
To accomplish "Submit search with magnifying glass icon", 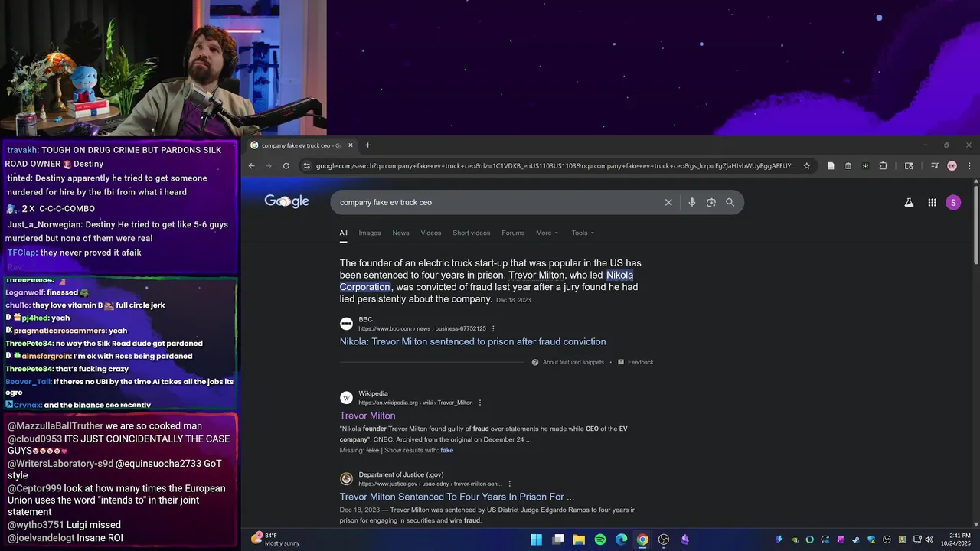I will pos(730,202).
